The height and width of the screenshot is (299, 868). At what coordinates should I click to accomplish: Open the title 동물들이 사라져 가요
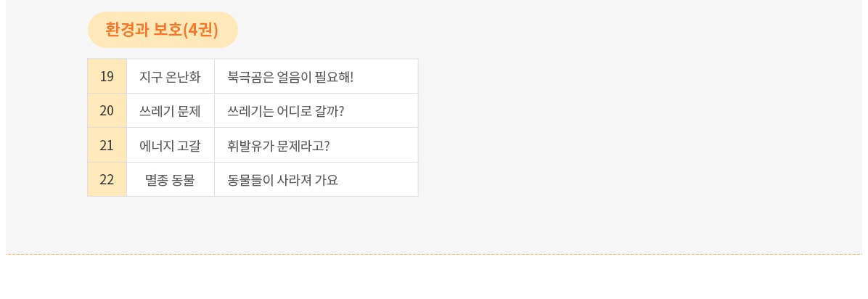(283, 179)
